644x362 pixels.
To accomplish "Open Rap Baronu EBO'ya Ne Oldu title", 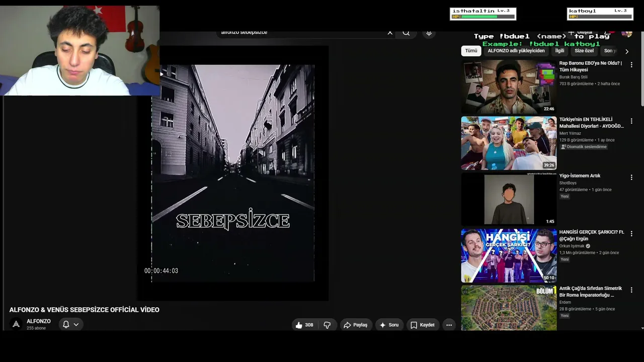I will 591,66.
